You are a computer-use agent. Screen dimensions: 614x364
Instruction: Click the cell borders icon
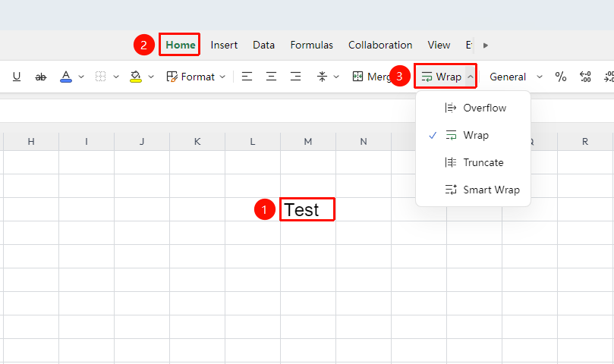[x=101, y=77]
